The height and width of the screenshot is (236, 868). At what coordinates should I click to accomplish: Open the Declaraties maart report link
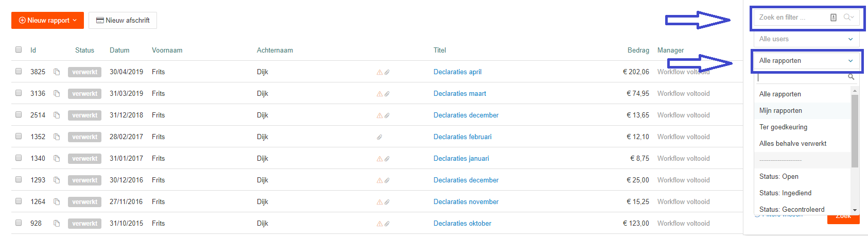(x=459, y=94)
